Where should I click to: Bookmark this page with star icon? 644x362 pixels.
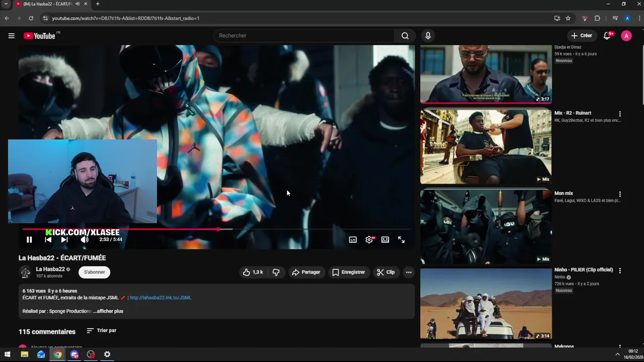click(x=568, y=18)
